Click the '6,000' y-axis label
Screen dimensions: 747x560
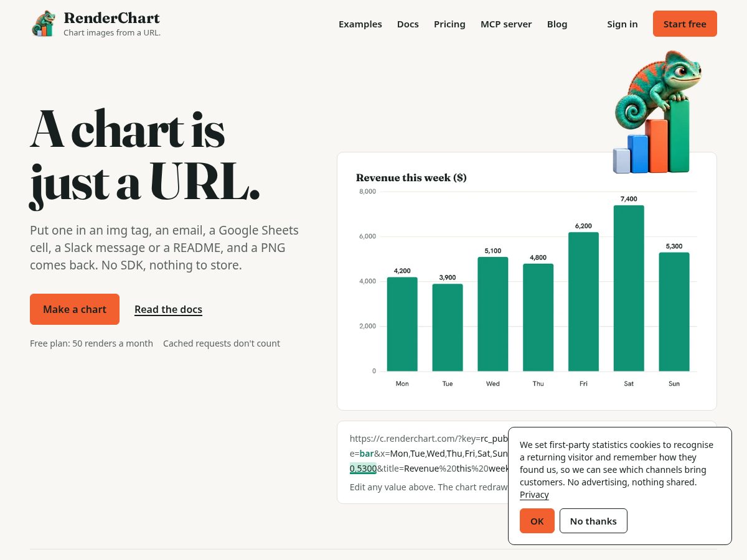(367, 236)
